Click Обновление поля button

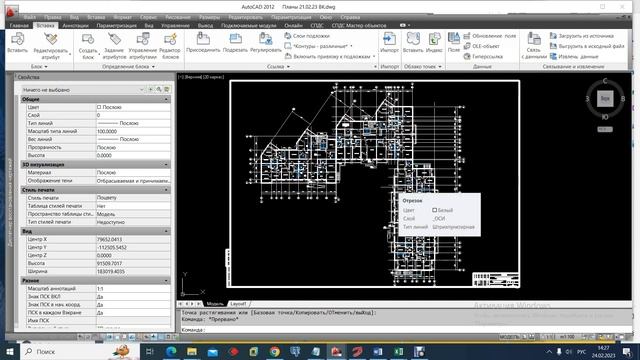point(490,36)
